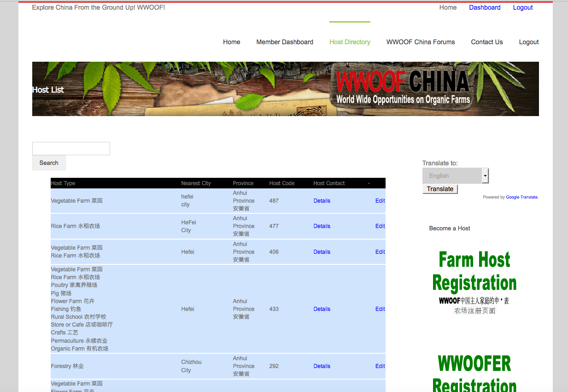
Task: Click the Host Code column header
Action: [282, 183]
